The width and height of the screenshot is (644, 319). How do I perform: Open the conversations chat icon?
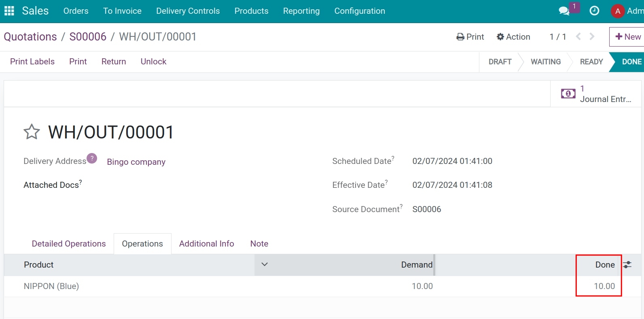(x=564, y=11)
